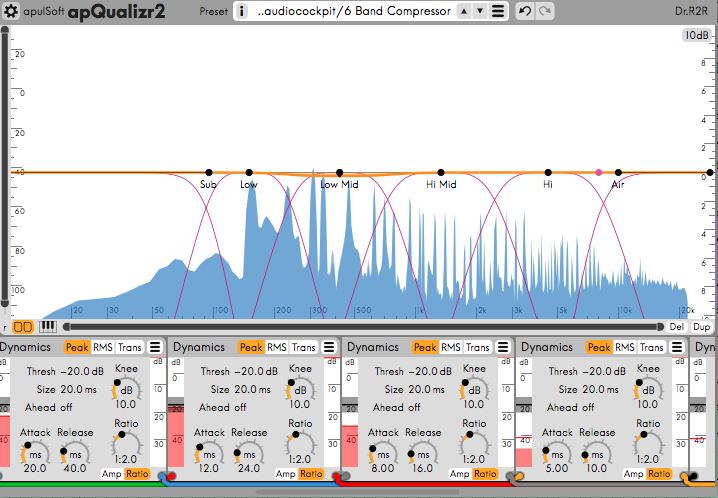
Task: Toggle the stereo link mode icon
Action: point(23,327)
